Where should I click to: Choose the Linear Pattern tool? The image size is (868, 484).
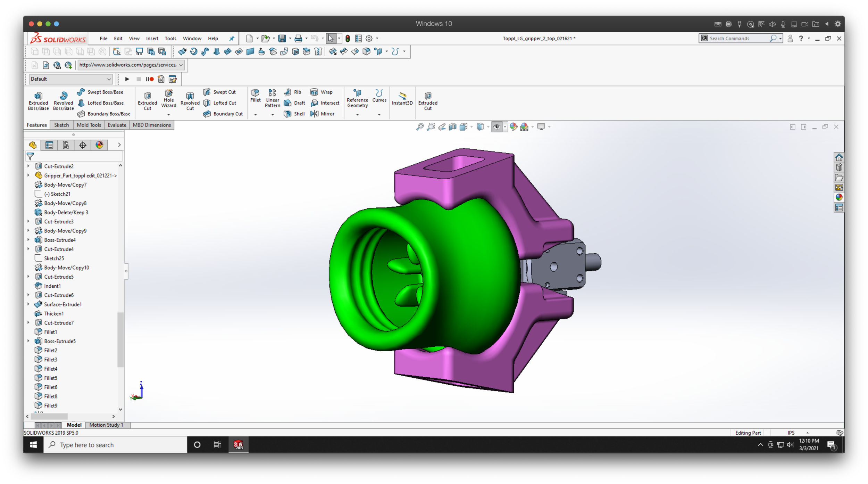point(272,98)
